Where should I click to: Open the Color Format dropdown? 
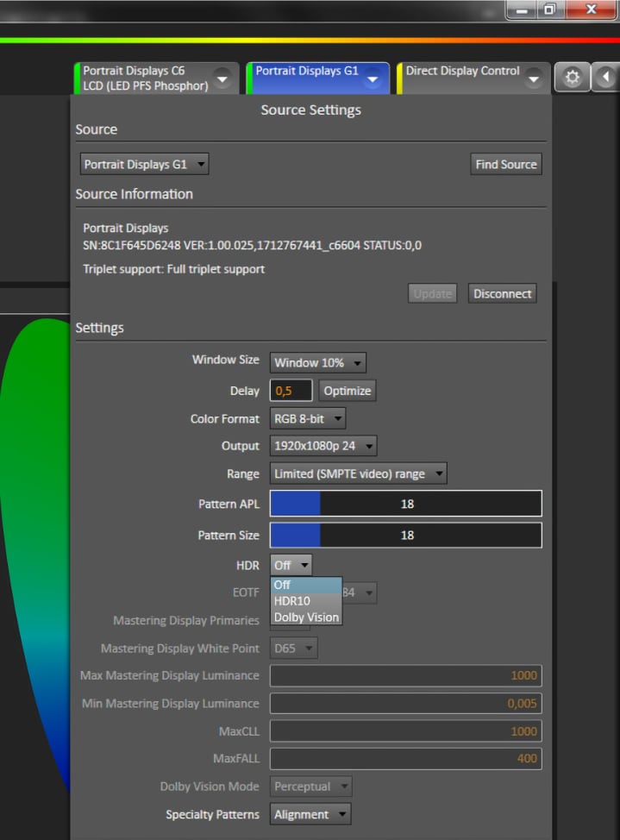[x=308, y=418]
